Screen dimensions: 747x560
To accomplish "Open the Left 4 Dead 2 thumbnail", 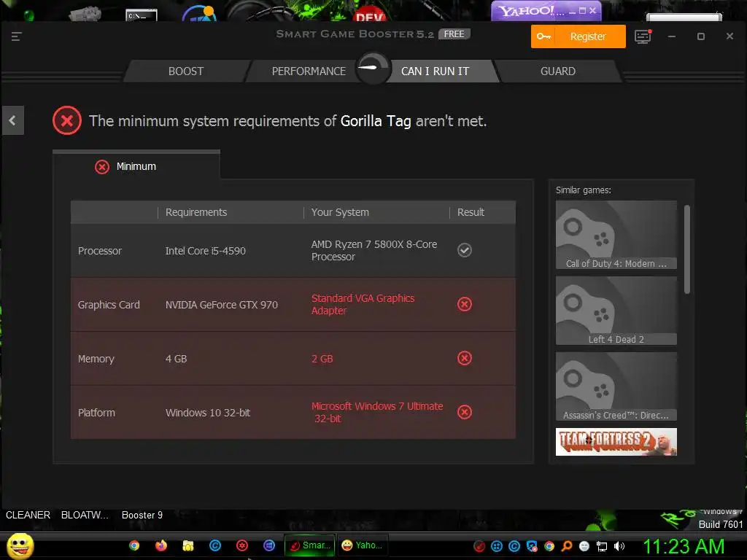I will pos(616,311).
